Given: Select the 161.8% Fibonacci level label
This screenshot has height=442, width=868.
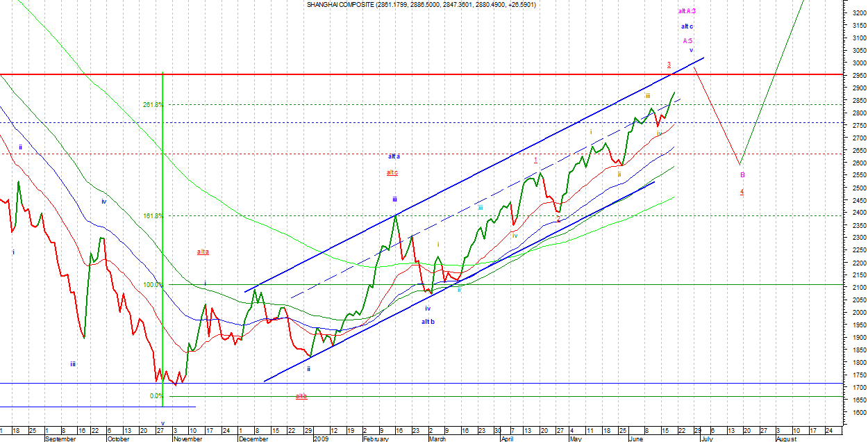Looking at the screenshot, I should point(153,216).
